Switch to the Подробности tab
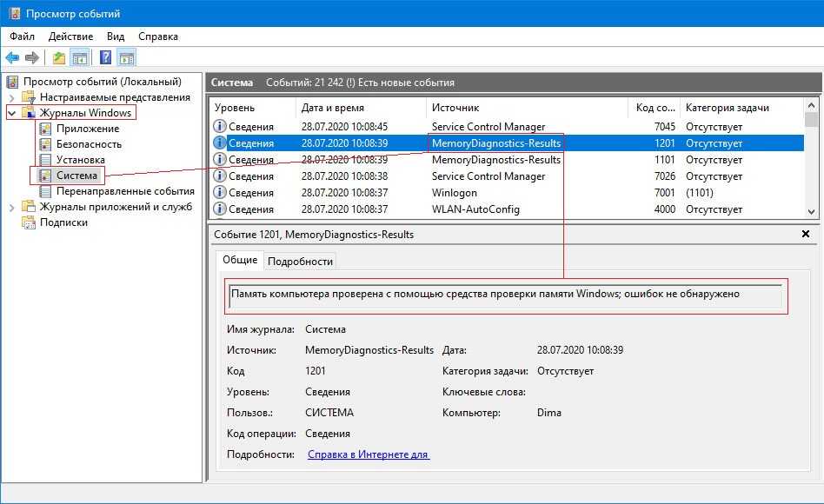 pos(300,262)
